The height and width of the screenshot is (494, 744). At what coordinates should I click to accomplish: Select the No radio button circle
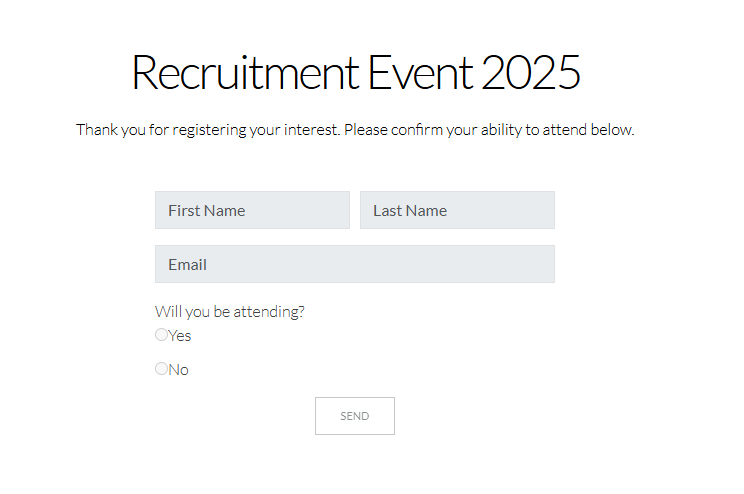coord(162,369)
